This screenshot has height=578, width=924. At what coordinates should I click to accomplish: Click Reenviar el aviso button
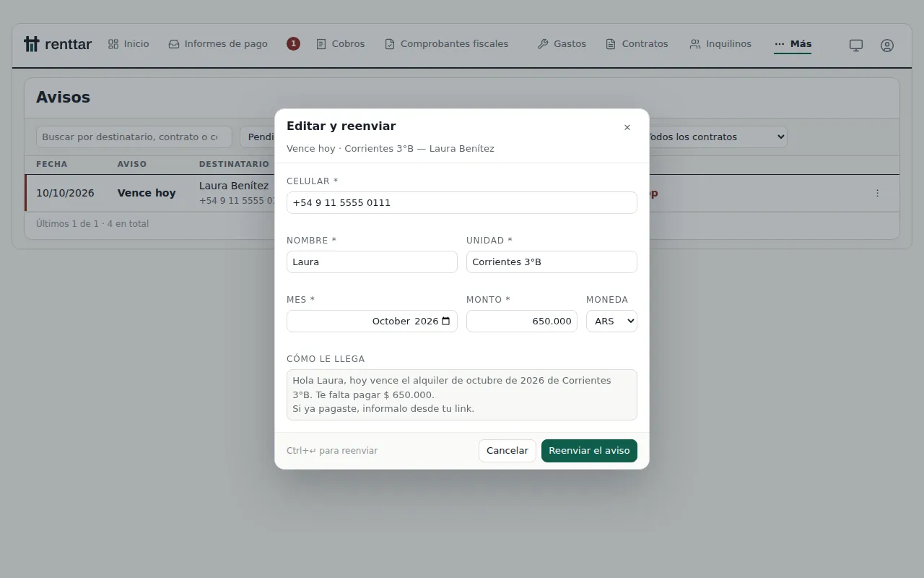[x=589, y=451]
